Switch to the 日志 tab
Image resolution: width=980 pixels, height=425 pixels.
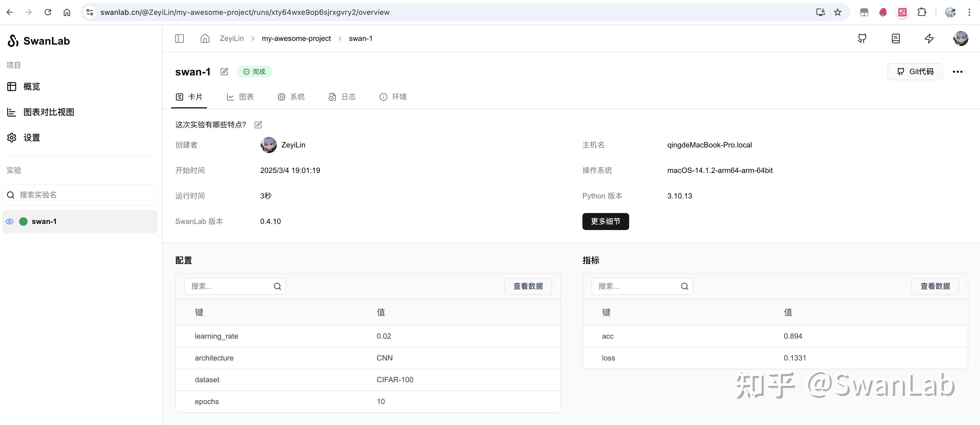(x=342, y=97)
